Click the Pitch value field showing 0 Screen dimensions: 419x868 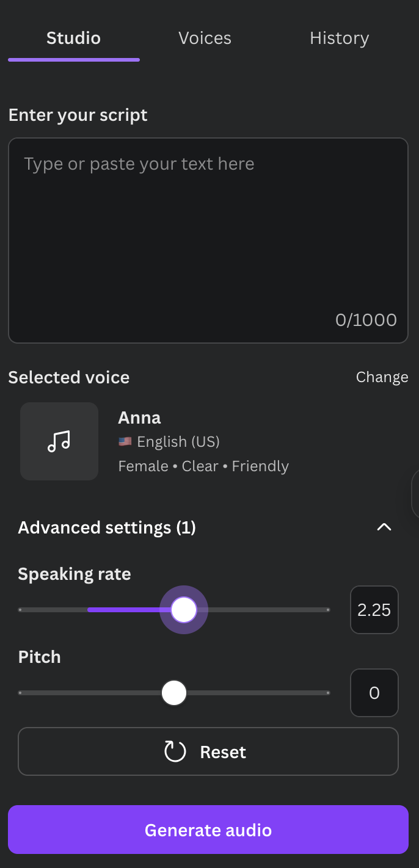(374, 693)
